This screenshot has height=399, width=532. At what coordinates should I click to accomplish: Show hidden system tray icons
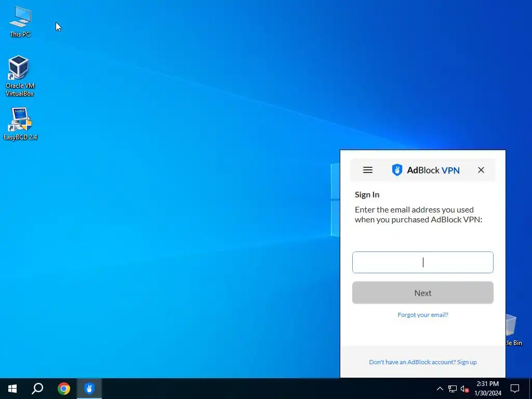point(440,389)
